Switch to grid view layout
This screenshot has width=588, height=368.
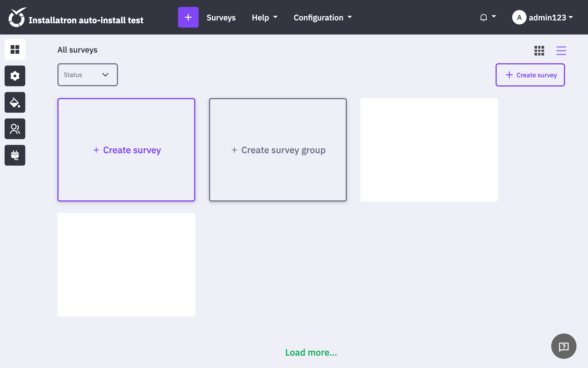click(x=539, y=51)
